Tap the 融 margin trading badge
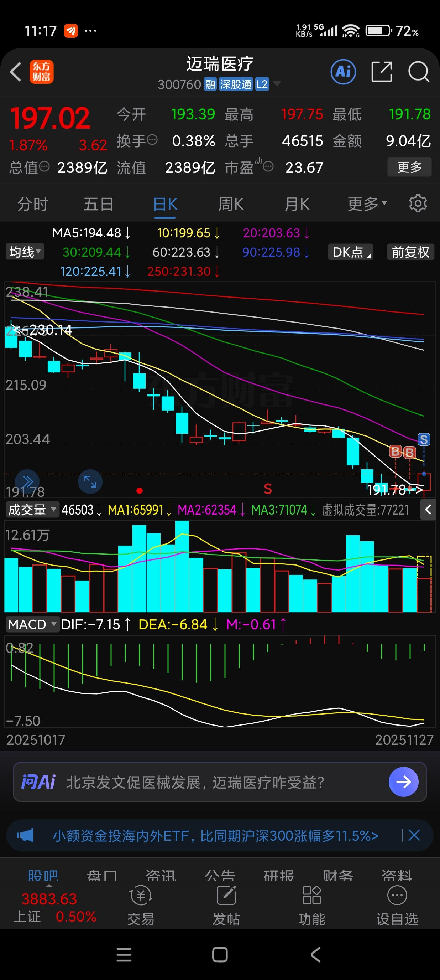The width and height of the screenshot is (440, 980). point(210,84)
